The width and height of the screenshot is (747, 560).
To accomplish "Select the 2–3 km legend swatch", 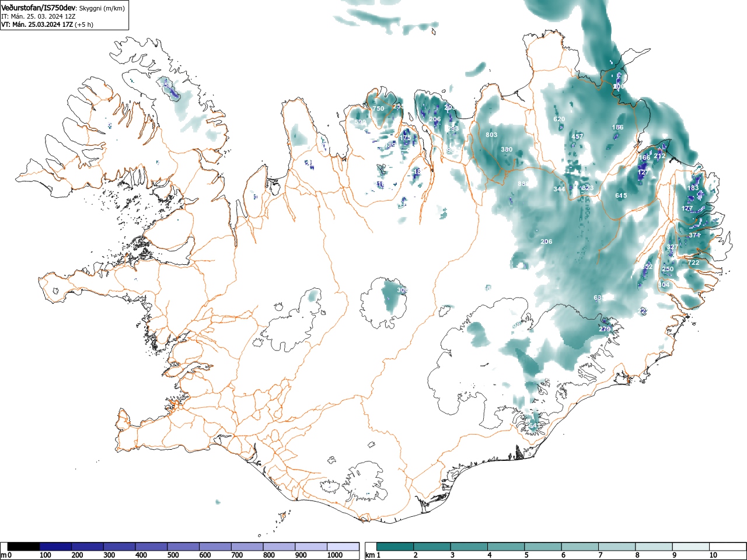I will 433,547.
